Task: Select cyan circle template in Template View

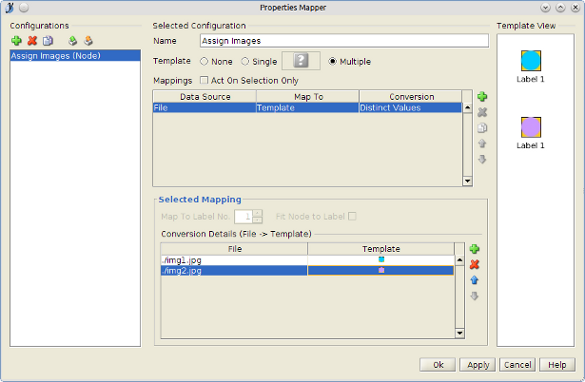Action: (531, 61)
